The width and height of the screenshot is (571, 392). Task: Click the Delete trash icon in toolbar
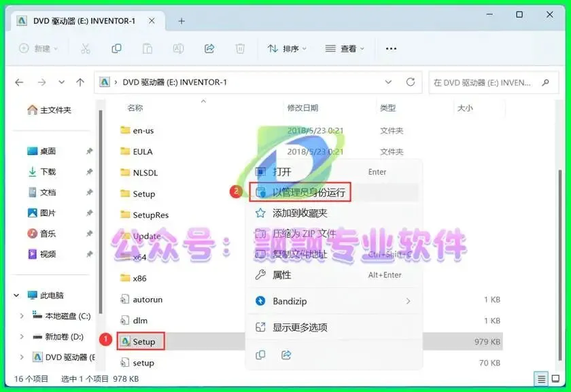point(240,48)
